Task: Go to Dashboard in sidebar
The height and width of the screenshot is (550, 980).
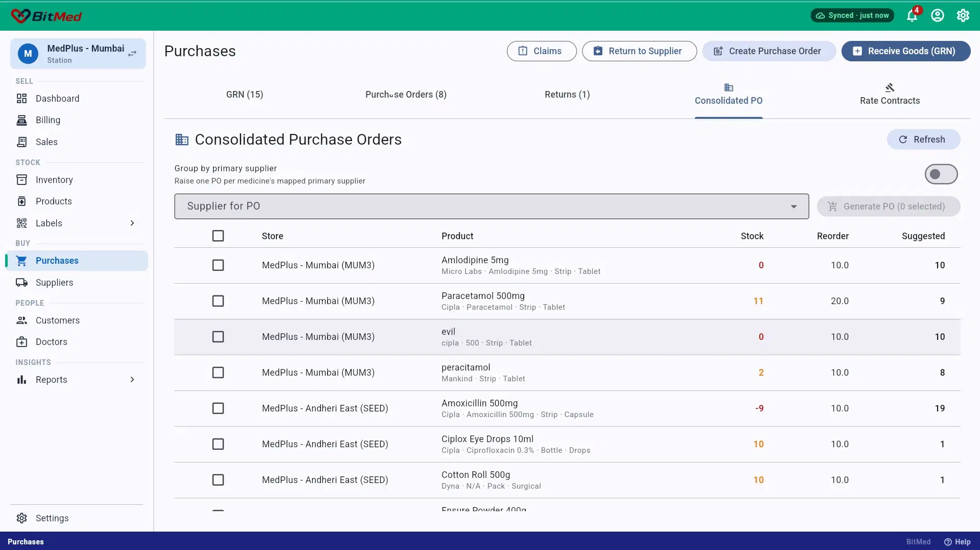Action: click(x=77, y=99)
